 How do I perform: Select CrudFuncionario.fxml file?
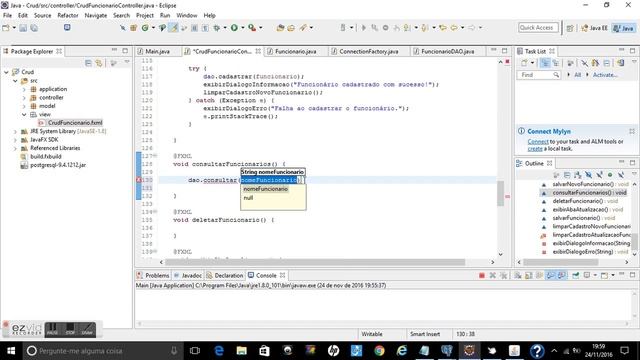point(74,123)
